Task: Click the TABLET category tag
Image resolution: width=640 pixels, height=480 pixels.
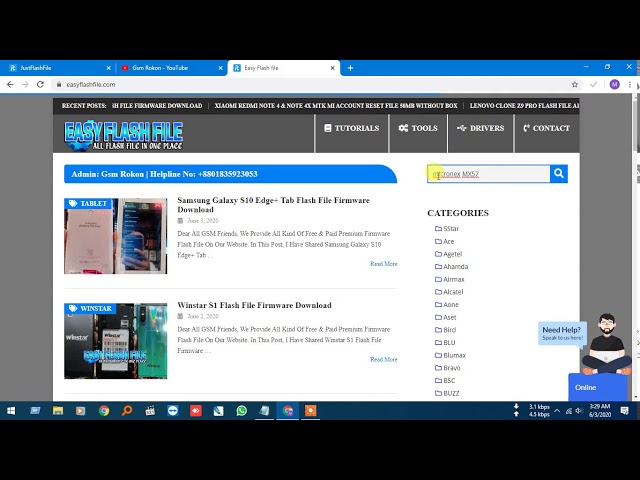Action: (x=88, y=203)
